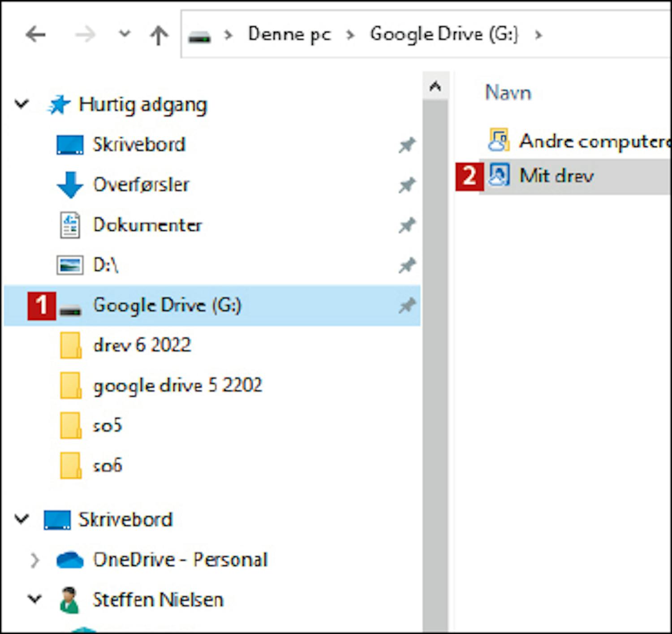Open the drev 6 2022 folder
The width and height of the screenshot is (672, 634).
pos(142,345)
